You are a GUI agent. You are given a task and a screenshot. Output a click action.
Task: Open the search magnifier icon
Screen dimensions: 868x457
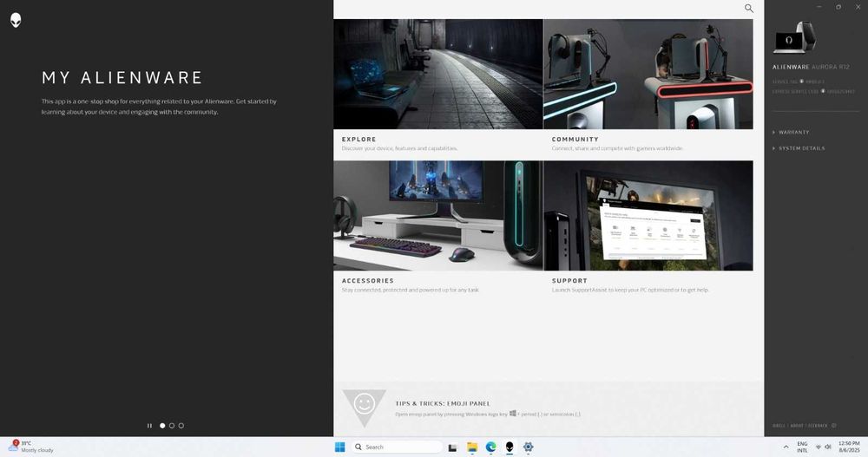748,9
